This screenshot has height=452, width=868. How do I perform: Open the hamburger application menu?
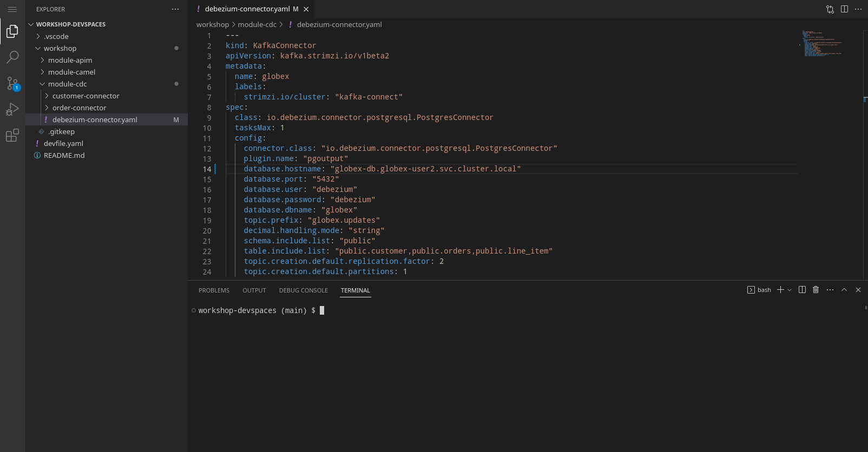pos(12,9)
